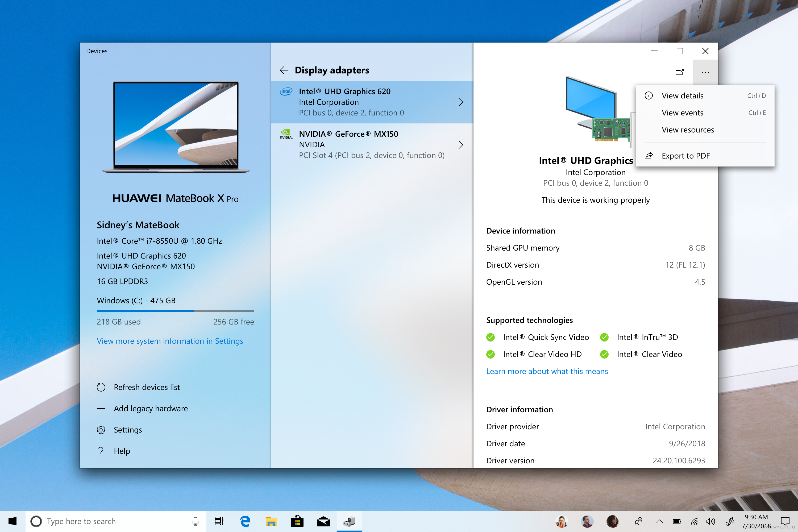
Task: Click the MateBook laptop picture
Action: pyautogui.click(x=176, y=128)
